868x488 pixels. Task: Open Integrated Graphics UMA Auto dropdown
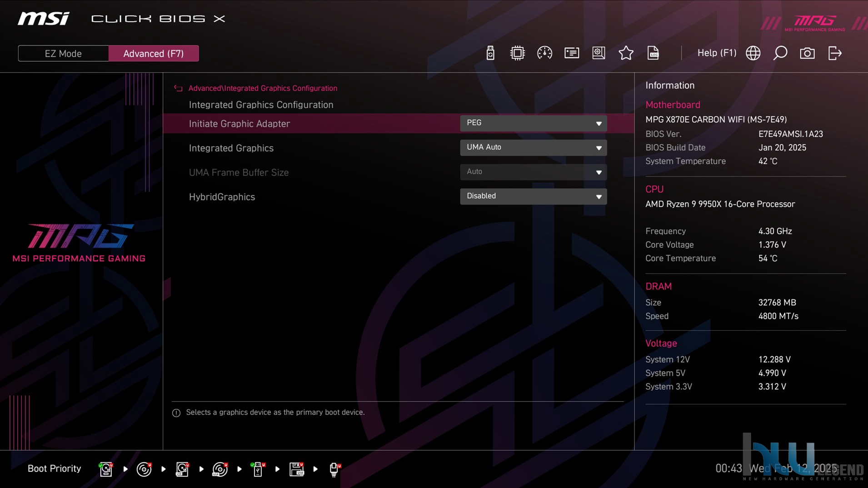tap(533, 148)
